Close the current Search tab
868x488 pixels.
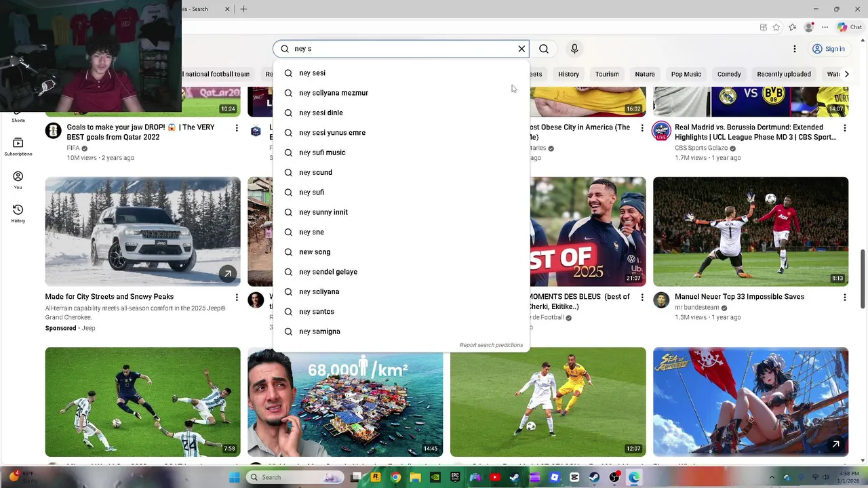(227, 9)
